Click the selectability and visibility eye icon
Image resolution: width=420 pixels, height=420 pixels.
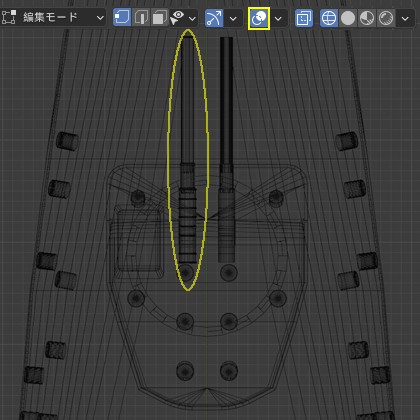(177, 18)
